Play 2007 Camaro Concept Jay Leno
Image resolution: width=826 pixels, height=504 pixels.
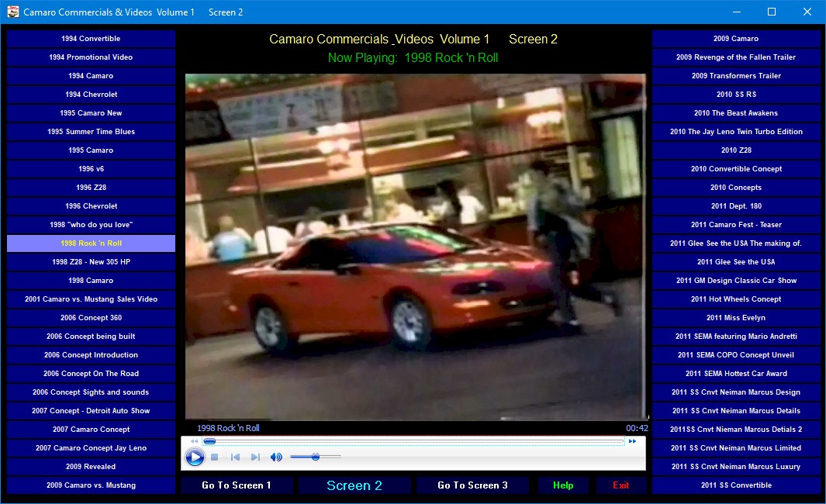point(92,447)
